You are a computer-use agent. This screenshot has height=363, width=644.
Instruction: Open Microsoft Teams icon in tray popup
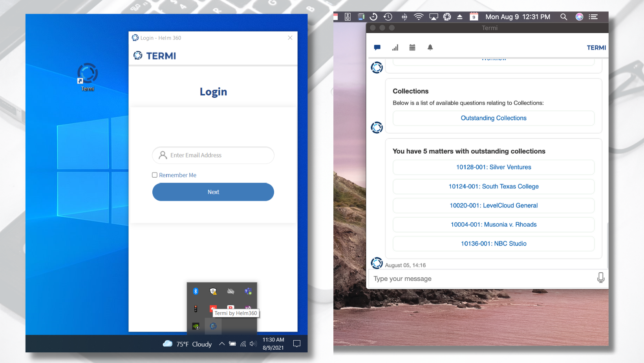[x=248, y=291]
